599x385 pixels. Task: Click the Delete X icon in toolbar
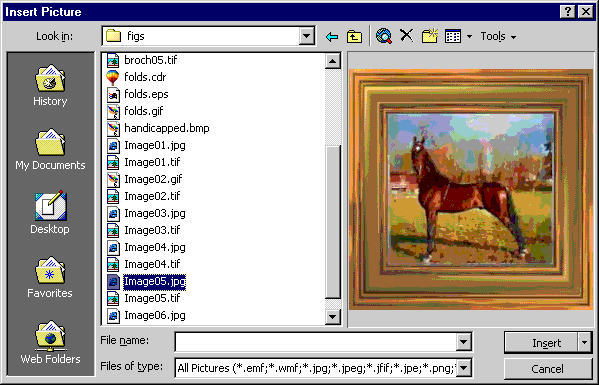406,36
